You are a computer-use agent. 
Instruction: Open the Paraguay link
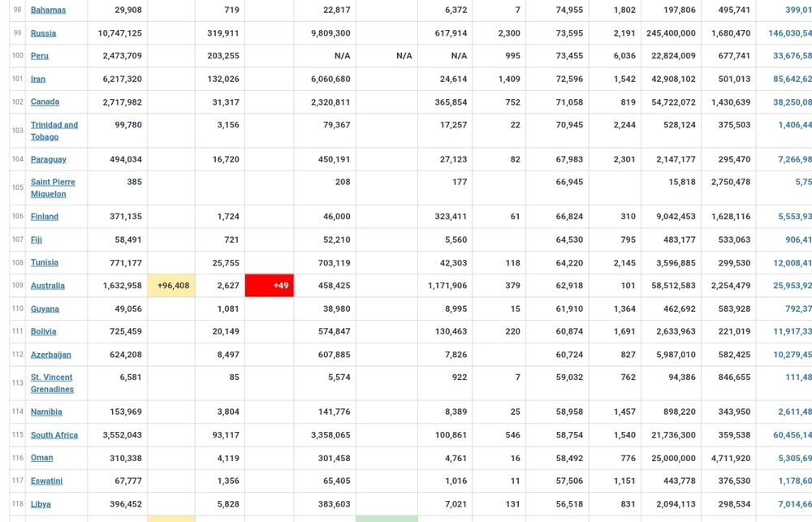[x=48, y=159]
